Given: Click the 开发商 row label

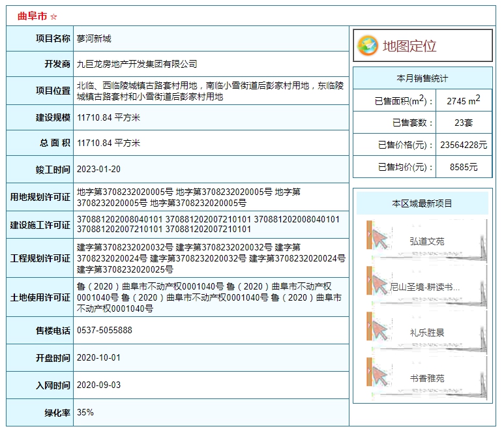Looking at the screenshot, I should click(x=57, y=64).
